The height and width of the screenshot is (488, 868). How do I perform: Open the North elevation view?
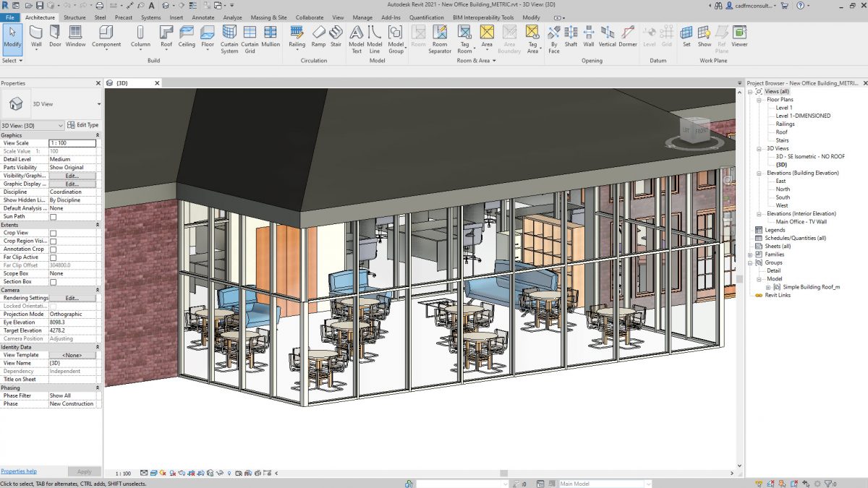pos(783,189)
